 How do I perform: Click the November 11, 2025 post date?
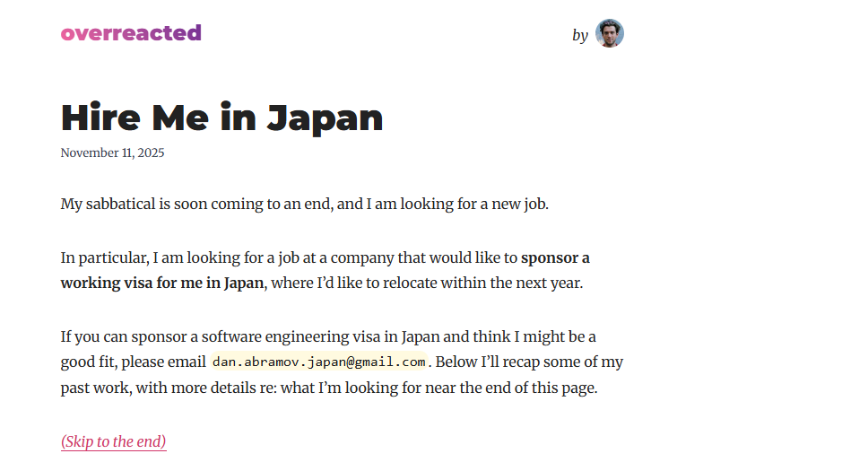(x=112, y=153)
